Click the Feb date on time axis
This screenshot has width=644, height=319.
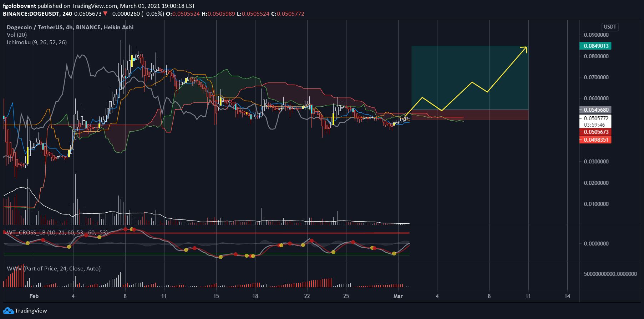(x=34, y=296)
